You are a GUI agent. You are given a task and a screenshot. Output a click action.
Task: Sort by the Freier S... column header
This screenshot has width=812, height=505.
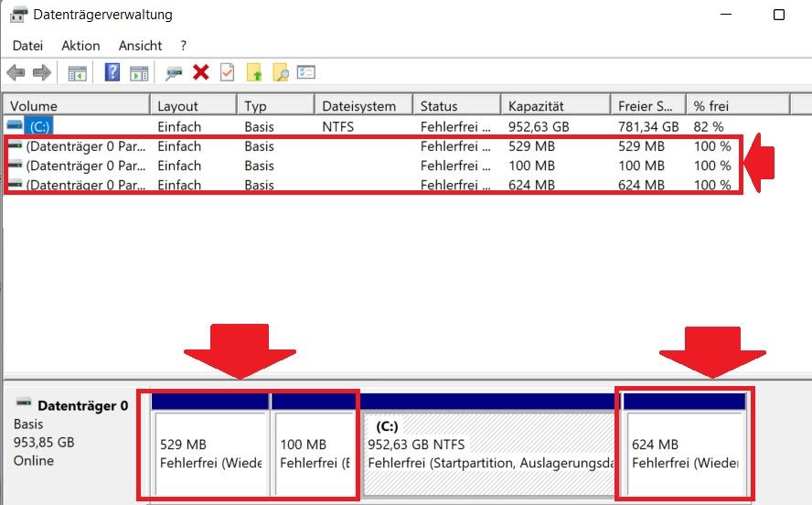click(649, 105)
